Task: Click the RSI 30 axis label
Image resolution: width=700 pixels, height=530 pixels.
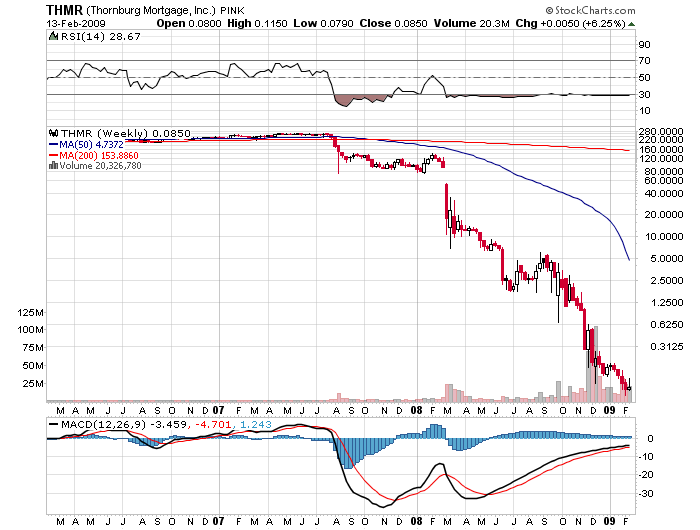Action: click(644, 95)
